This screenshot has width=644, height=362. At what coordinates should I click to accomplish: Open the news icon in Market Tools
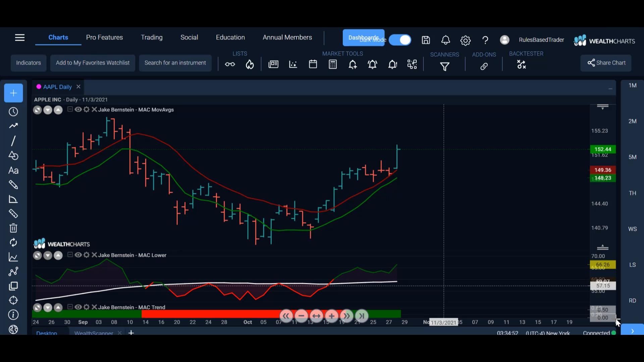273,64
